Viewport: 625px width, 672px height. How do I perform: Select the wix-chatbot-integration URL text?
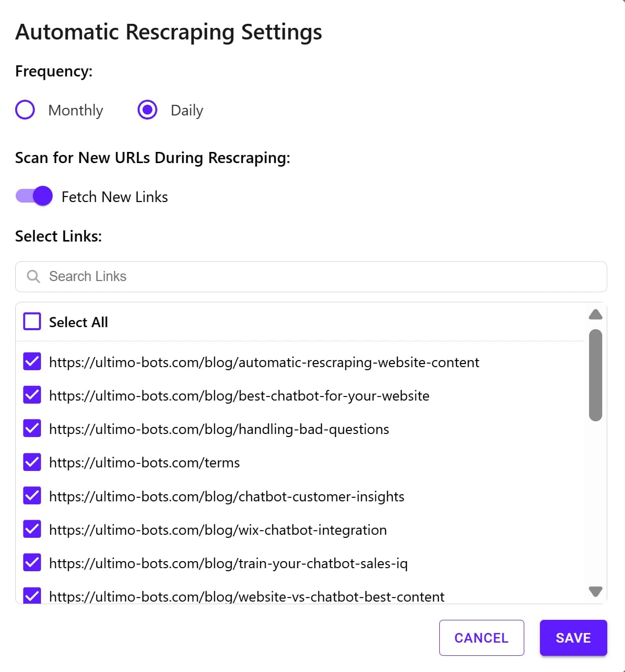click(218, 530)
